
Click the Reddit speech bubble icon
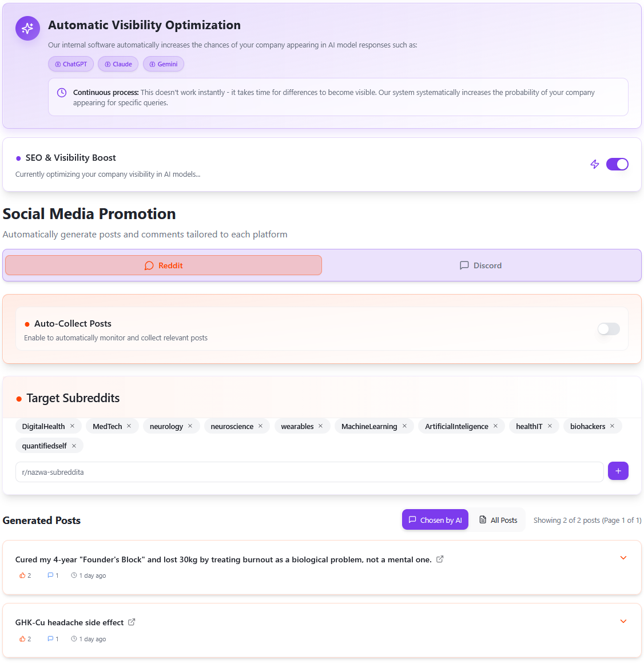(149, 265)
